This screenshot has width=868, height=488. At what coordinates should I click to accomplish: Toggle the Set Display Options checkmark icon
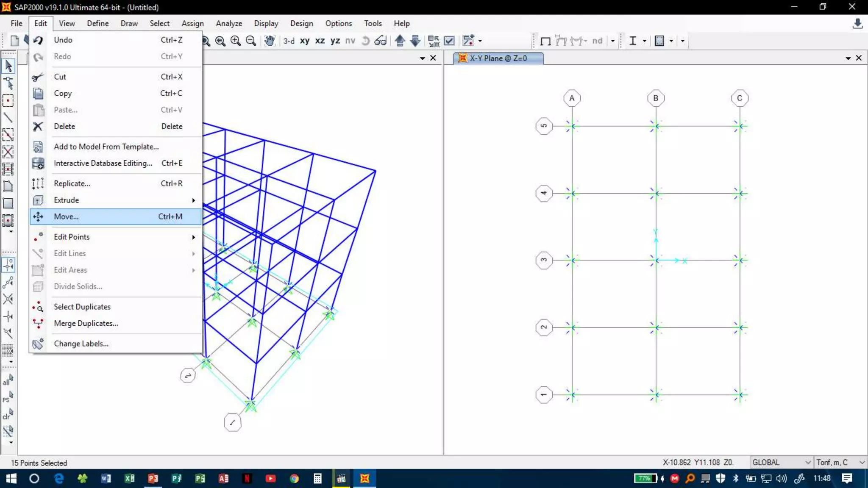click(449, 41)
